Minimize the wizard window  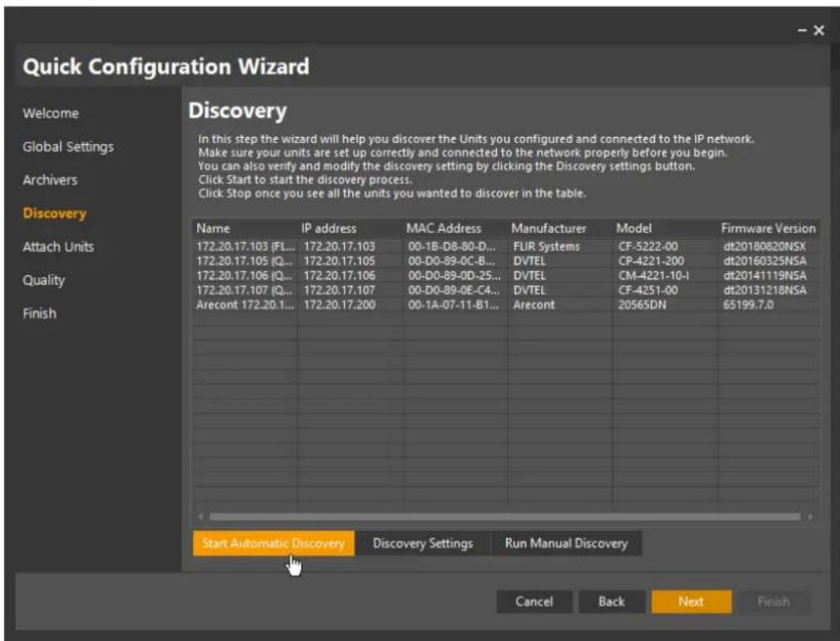802,31
